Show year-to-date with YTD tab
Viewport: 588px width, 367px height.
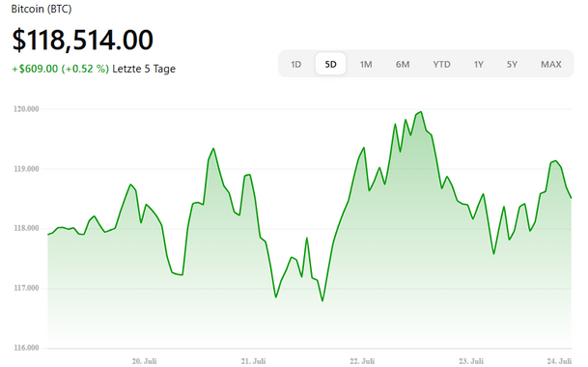point(441,64)
